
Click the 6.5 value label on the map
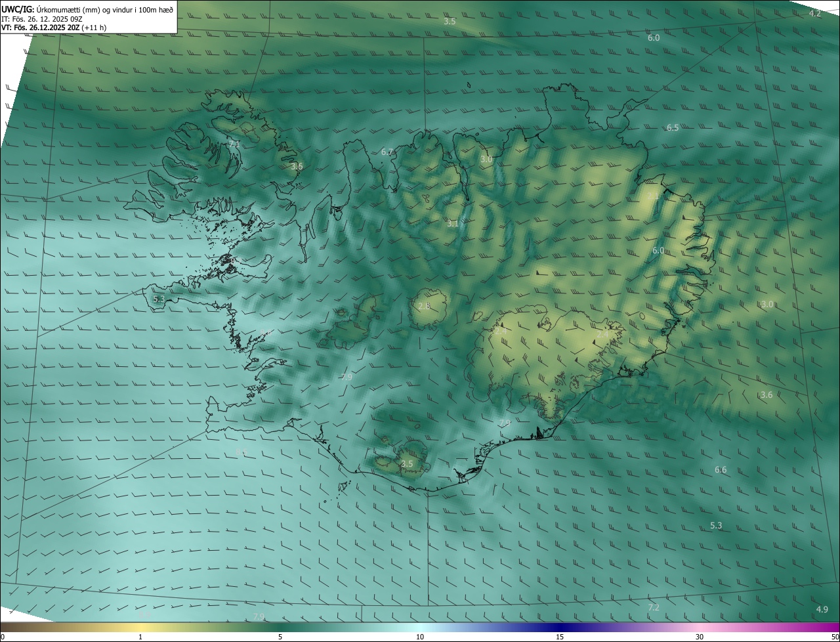tap(673, 127)
